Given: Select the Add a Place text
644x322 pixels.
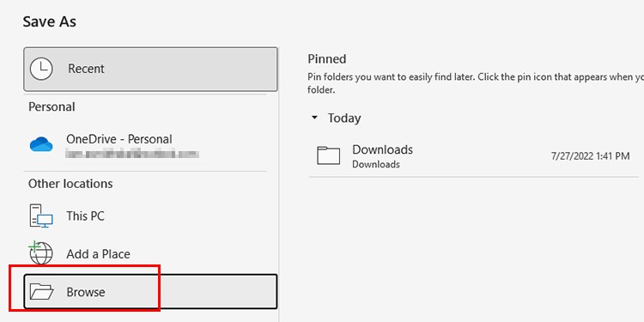Looking at the screenshot, I should click(x=98, y=254).
